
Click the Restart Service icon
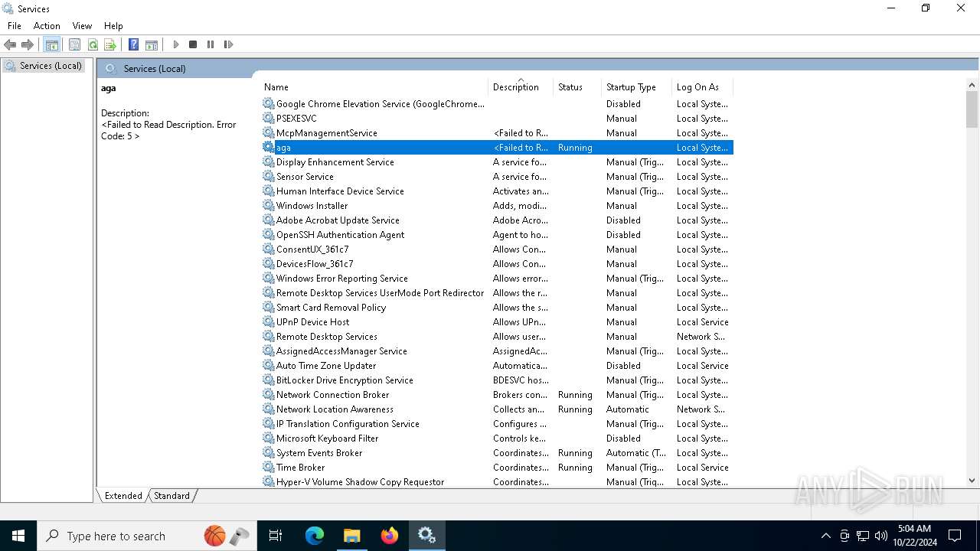(x=228, y=44)
